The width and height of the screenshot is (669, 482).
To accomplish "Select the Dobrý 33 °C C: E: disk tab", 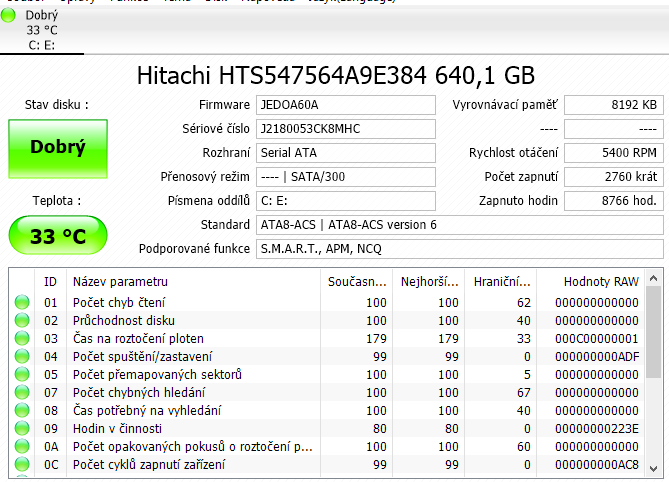I will pyautogui.click(x=42, y=30).
